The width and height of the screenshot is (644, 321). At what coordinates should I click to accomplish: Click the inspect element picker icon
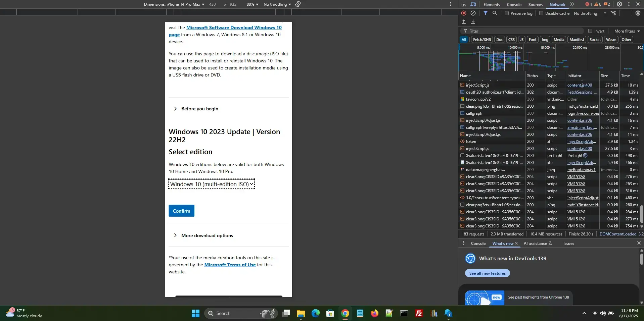pyautogui.click(x=464, y=4)
